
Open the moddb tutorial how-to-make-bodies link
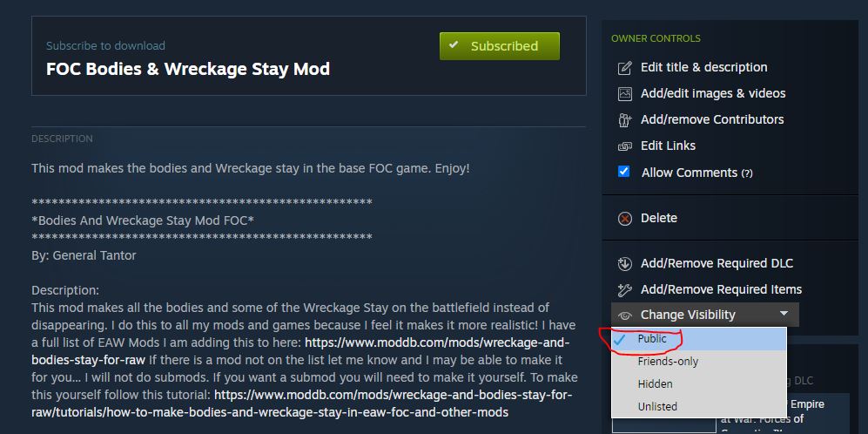coord(302,403)
